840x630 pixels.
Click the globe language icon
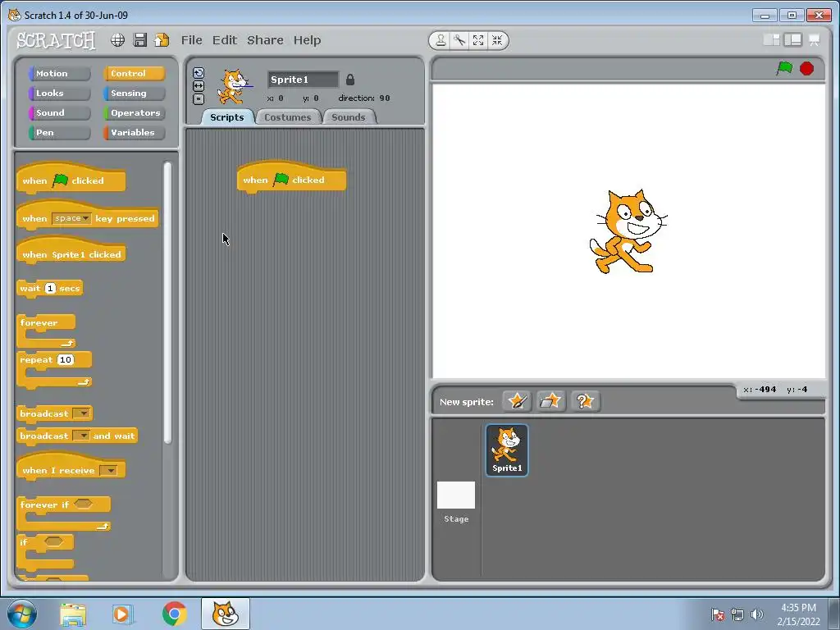[118, 40]
